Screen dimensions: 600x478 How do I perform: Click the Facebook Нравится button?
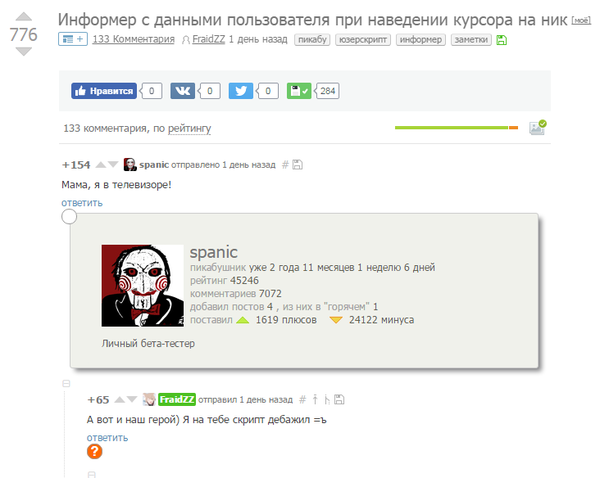point(104,91)
